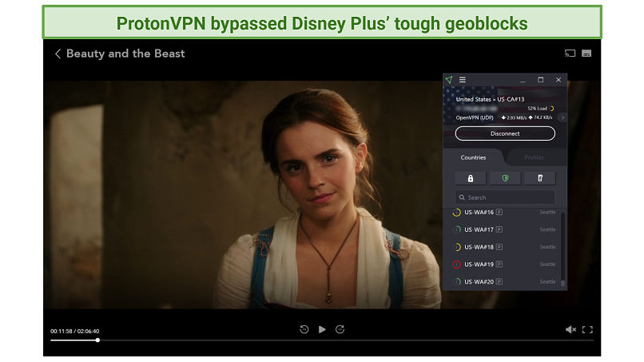Maximize the ProtonVPN window
Image resolution: width=644 pixels, height=362 pixels.
coord(540,80)
